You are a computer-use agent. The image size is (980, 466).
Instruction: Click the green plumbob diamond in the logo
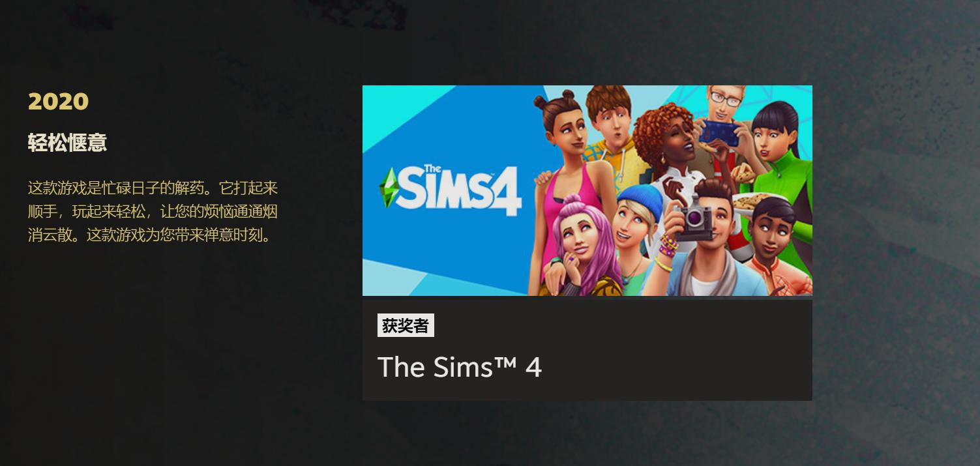[x=388, y=188]
